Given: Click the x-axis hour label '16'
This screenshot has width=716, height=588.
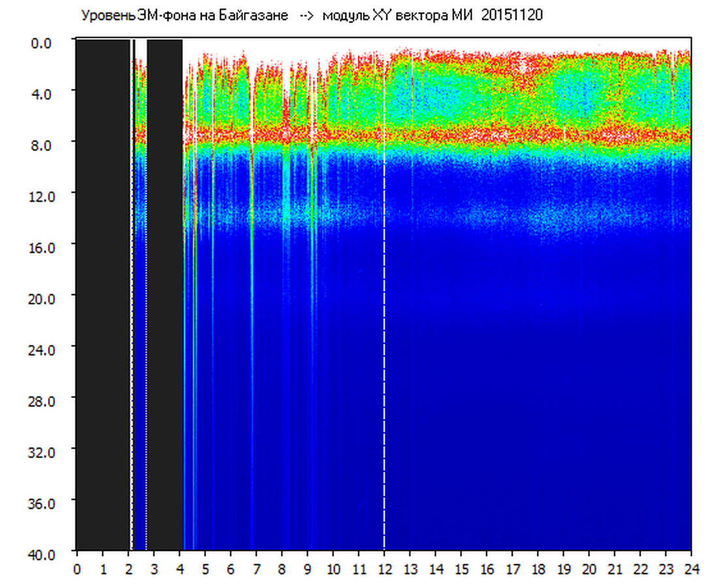Looking at the screenshot, I should (x=487, y=569).
